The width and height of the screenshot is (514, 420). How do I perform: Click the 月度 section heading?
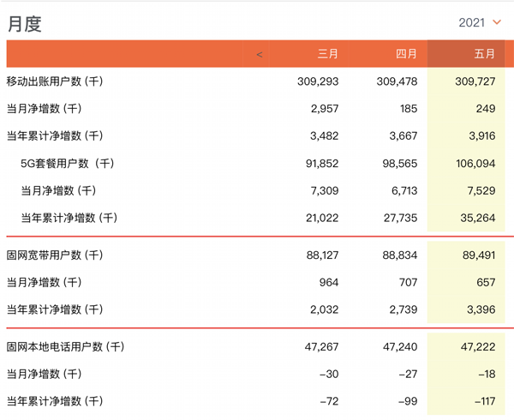25,24
